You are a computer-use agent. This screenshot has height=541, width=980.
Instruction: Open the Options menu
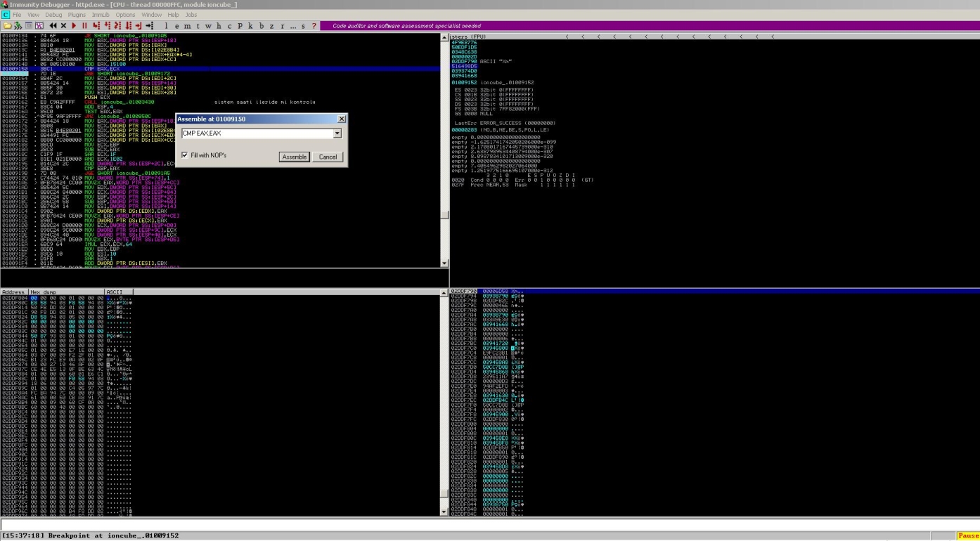(125, 15)
